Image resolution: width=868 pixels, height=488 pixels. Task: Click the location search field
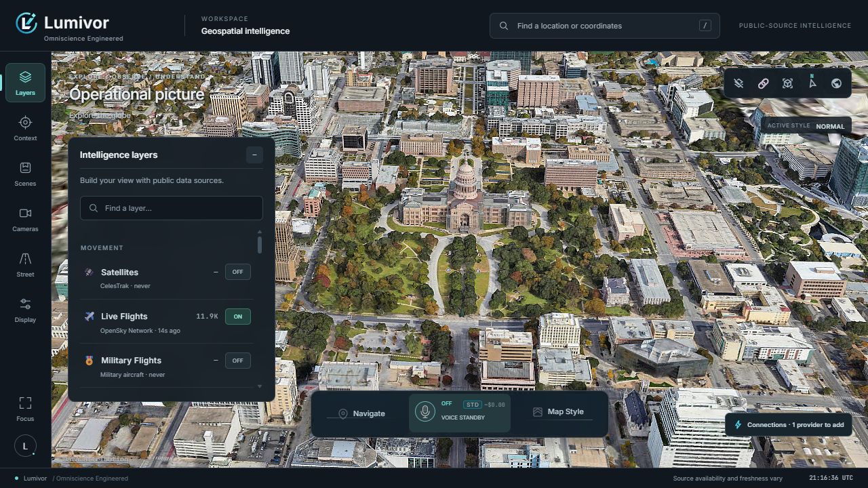(x=605, y=26)
